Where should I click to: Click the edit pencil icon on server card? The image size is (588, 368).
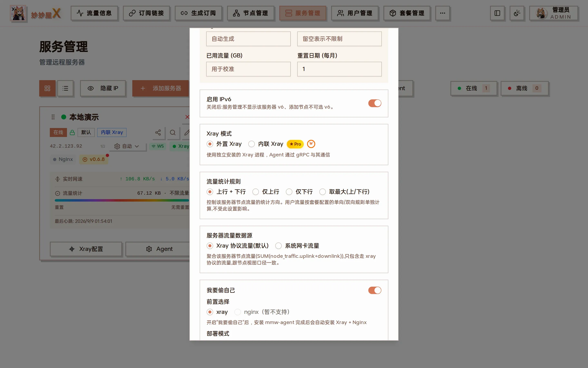[187, 132]
